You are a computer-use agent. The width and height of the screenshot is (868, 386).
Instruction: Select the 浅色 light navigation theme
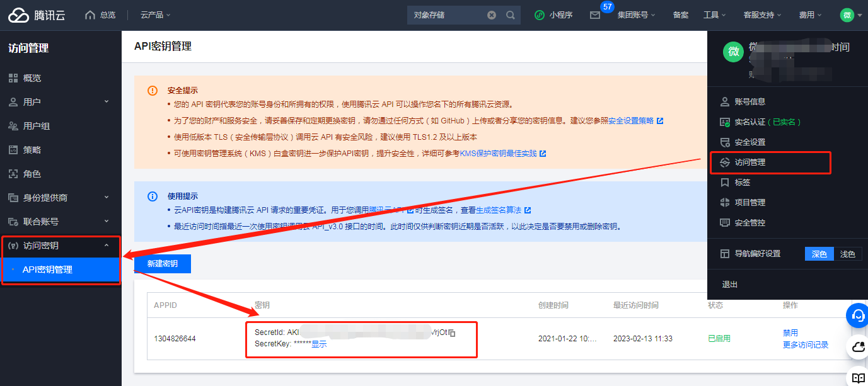click(848, 254)
